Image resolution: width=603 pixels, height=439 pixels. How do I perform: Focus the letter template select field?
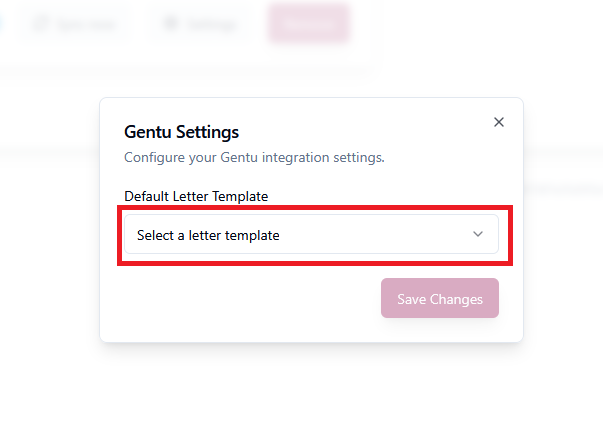pyautogui.click(x=311, y=234)
